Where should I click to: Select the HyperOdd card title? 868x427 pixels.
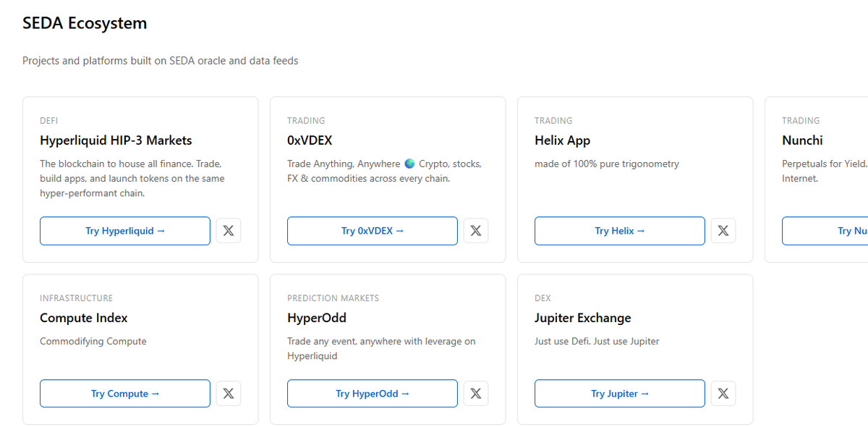click(x=317, y=318)
